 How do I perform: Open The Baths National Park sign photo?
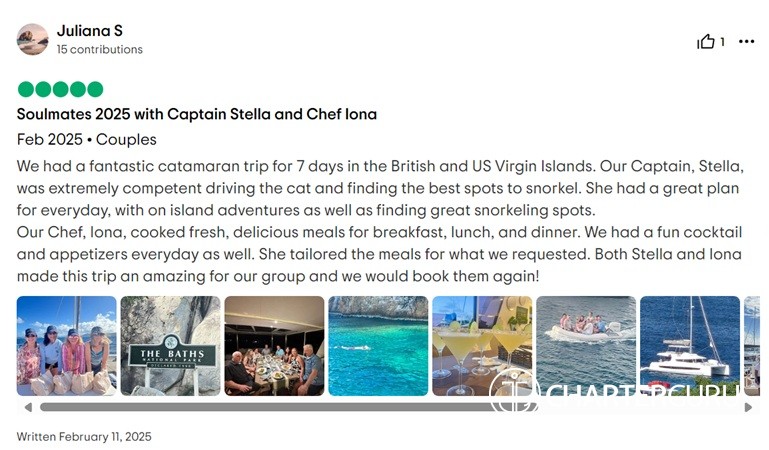pyautogui.click(x=170, y=346)
